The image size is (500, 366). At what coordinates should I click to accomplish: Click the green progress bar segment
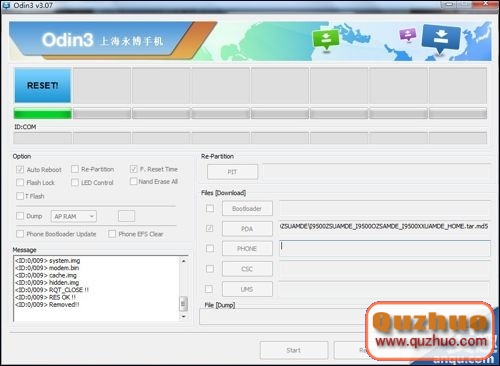pos(43,114)
